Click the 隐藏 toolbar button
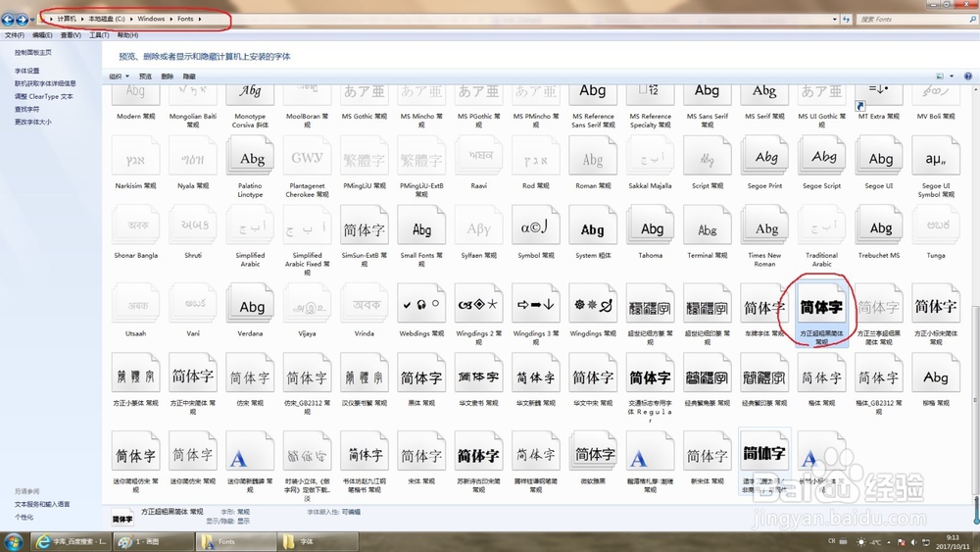980x552 pixels. pos(189,76)
